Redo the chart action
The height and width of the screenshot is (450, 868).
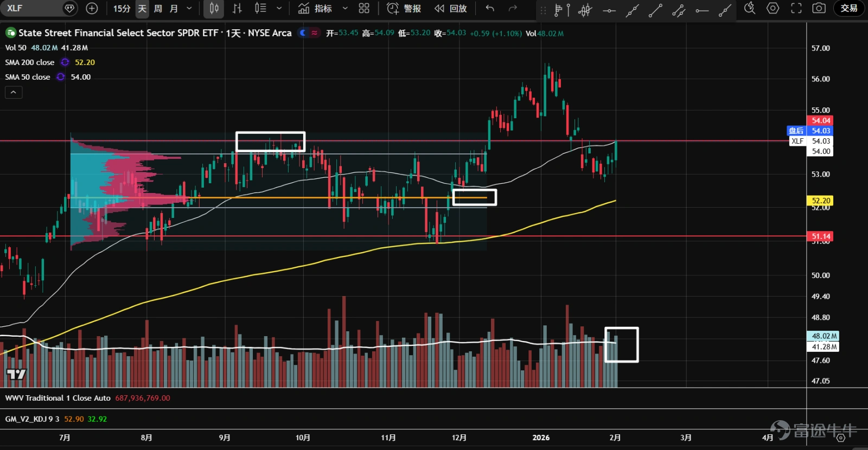[513, 8]
